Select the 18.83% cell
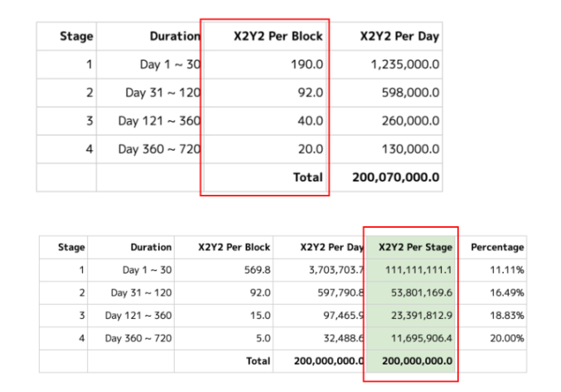The height and width of the screenshot is (392, 561). (507, 315)
